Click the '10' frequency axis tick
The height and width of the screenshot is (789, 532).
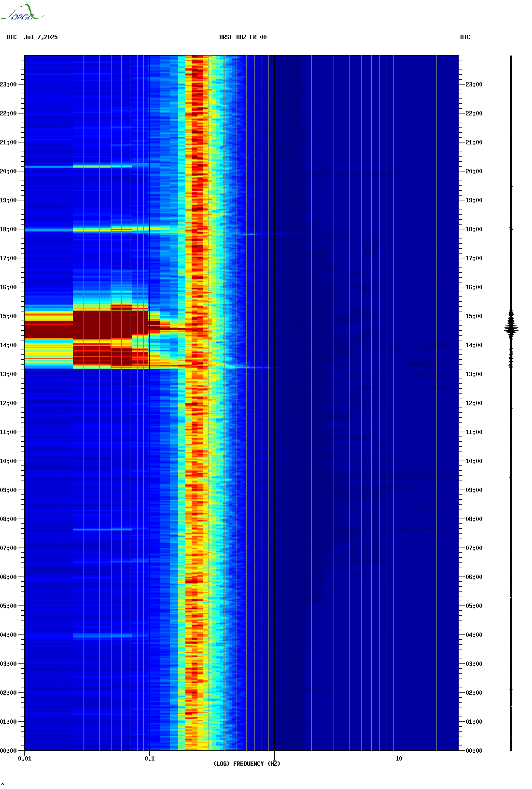pyautogui.click(x=399, y=759)
